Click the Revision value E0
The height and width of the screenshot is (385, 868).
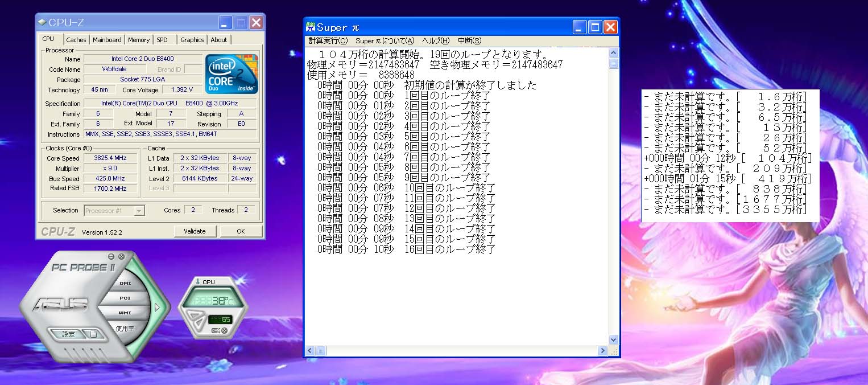[x=242, y=124]
